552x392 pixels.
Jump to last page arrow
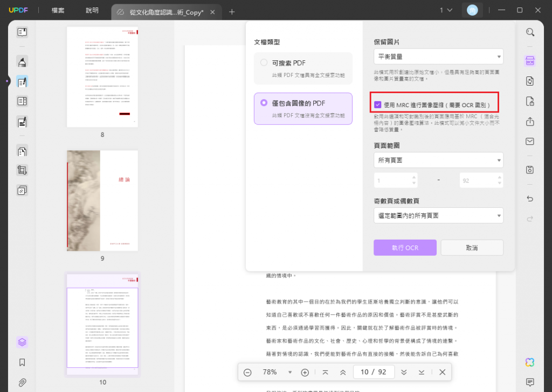pos(422,372)
